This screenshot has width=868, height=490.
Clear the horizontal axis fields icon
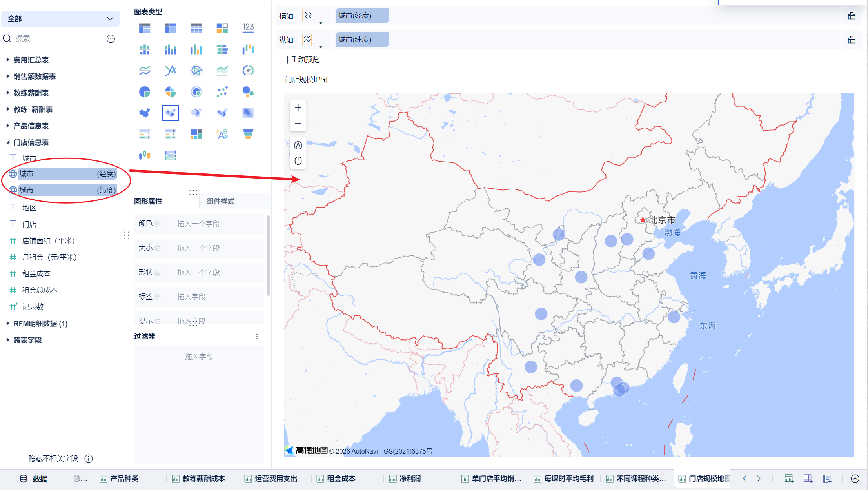[x=851, y=16]
